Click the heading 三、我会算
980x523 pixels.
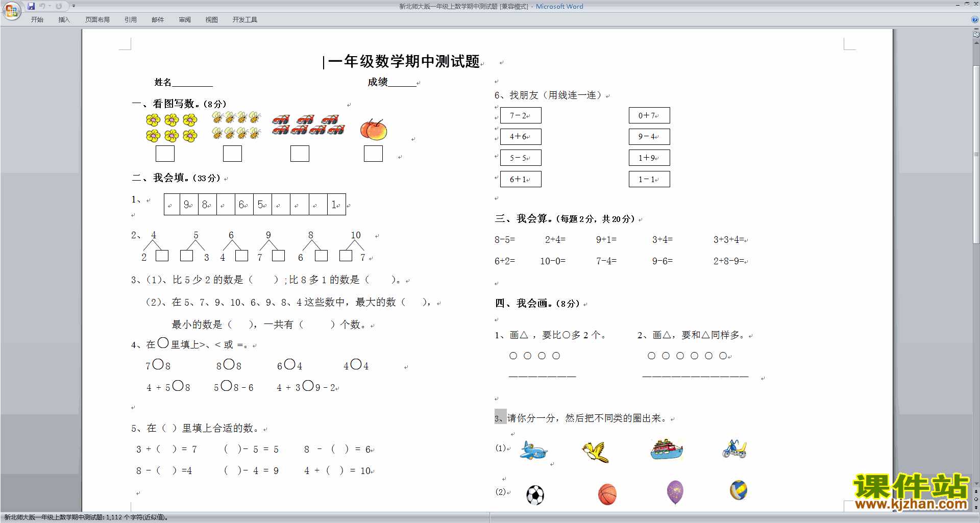[x=565, y=219]
